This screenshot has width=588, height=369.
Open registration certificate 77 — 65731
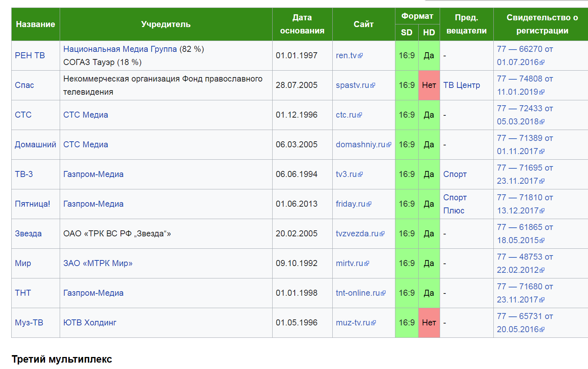click(525, 323)
